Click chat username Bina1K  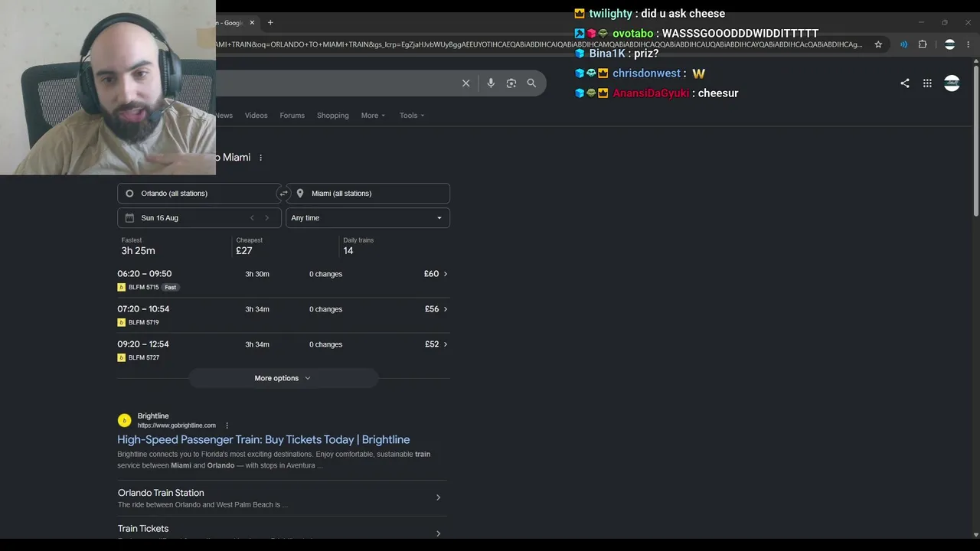click(x=607, y=54)
